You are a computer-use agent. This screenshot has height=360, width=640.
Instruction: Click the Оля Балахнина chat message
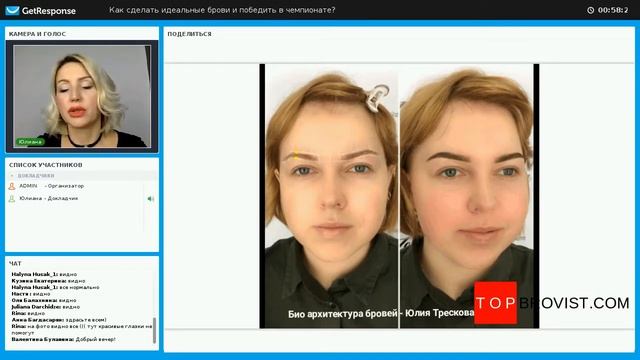(44, 300)
